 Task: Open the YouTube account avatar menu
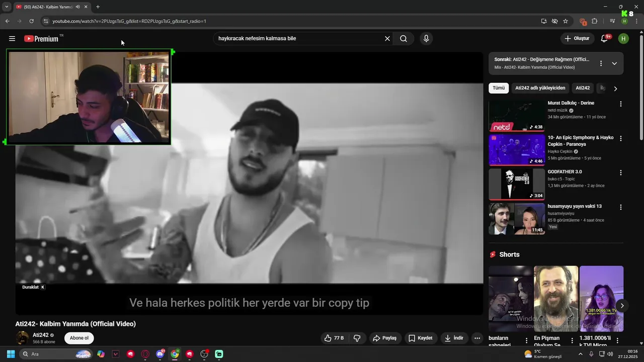[x=623, y=38]
